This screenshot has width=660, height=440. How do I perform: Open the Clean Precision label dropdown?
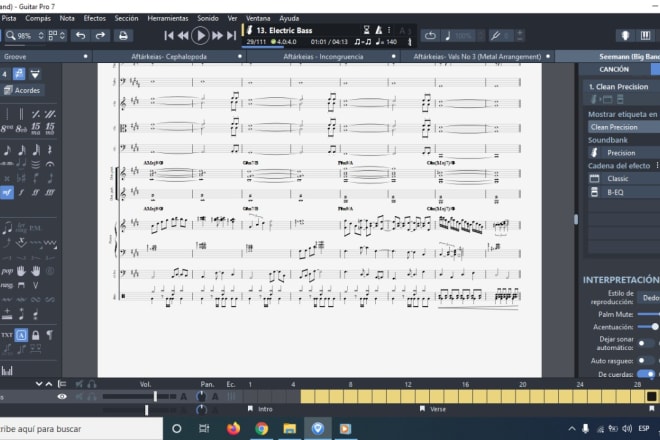(624, 127)
